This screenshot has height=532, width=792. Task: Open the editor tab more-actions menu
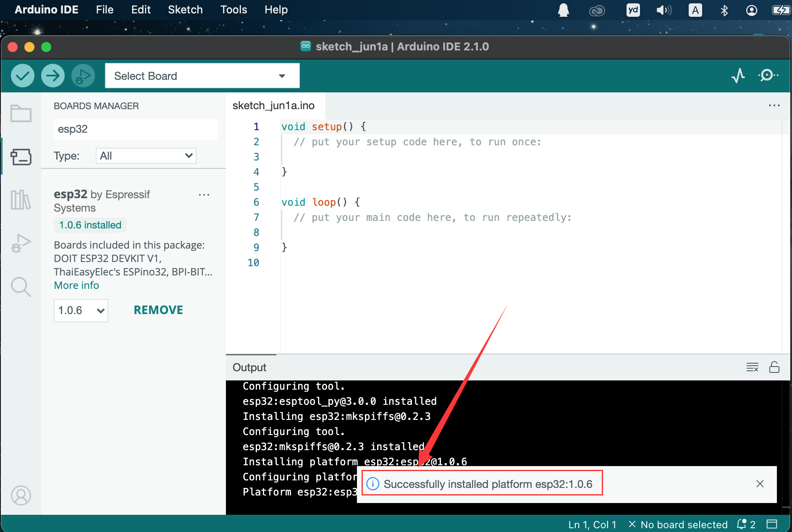click(x=774, y=105)
